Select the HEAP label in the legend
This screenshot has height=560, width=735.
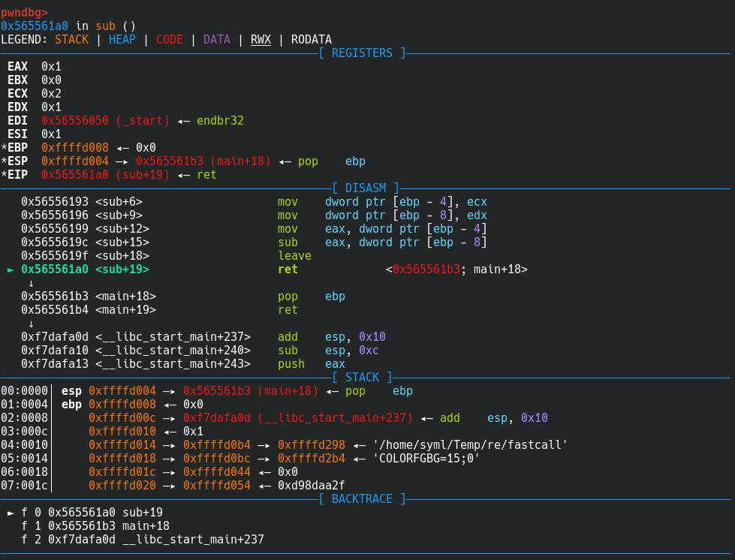pos(122,40)
